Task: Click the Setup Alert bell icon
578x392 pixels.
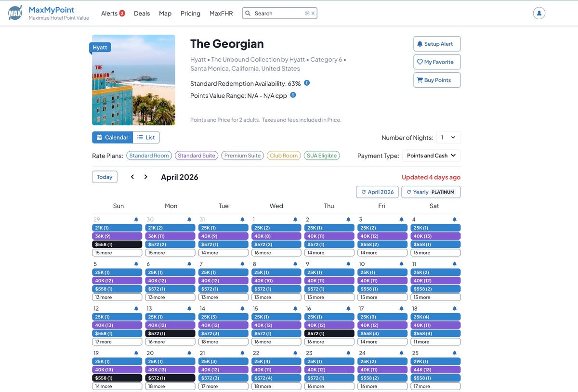Action: click(x=421, y=43)
